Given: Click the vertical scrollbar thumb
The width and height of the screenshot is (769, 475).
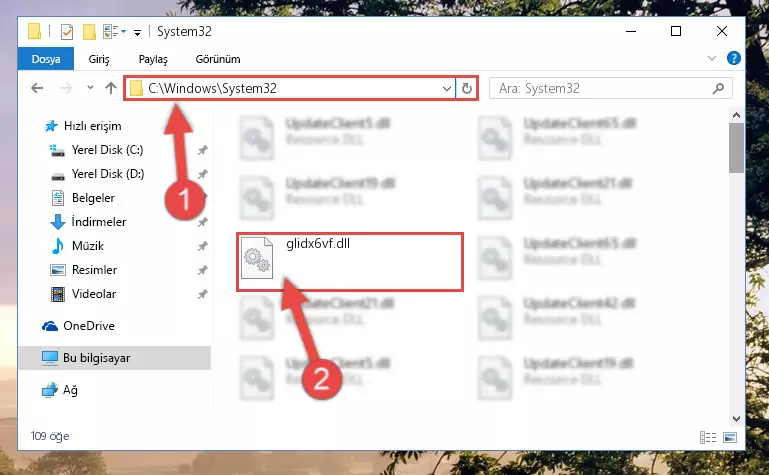Looking at the screenshot, I should click(x=736, y=148).
